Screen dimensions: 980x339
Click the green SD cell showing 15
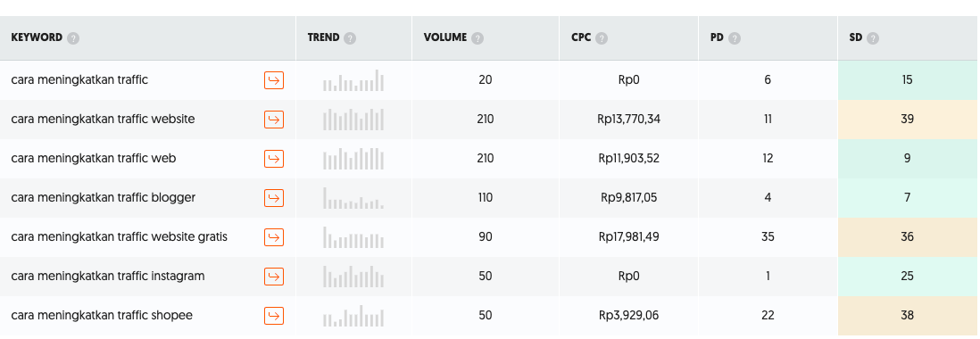(x=908, y=80)
